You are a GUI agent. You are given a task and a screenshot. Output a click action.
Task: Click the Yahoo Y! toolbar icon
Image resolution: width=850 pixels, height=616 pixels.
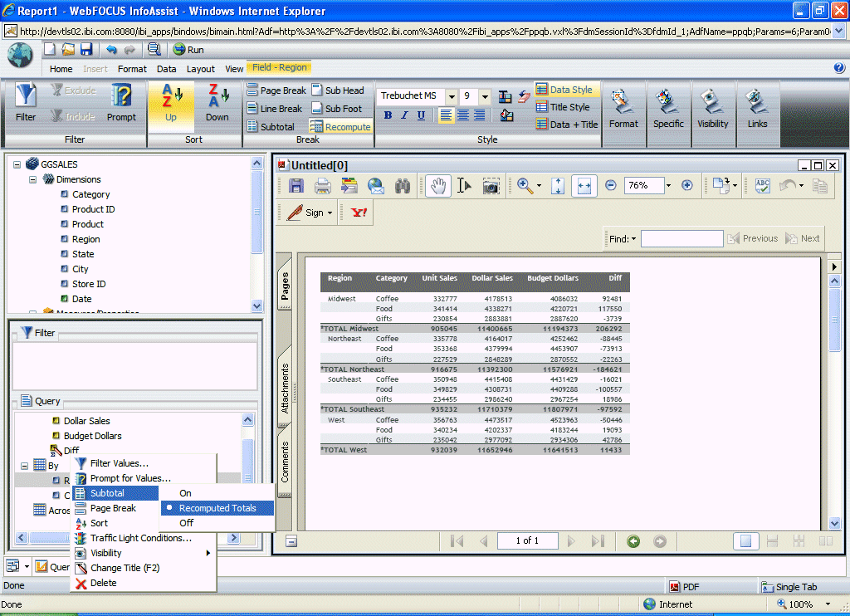point(359,213)
